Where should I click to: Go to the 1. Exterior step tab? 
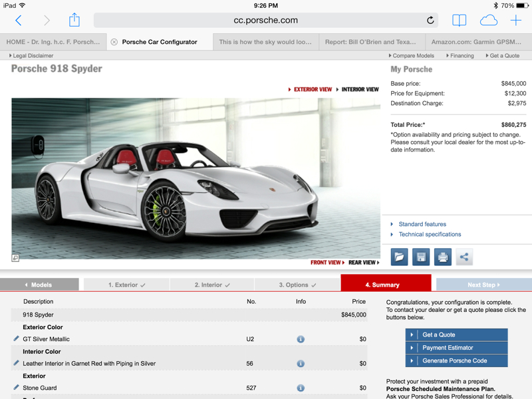point(126,285)
